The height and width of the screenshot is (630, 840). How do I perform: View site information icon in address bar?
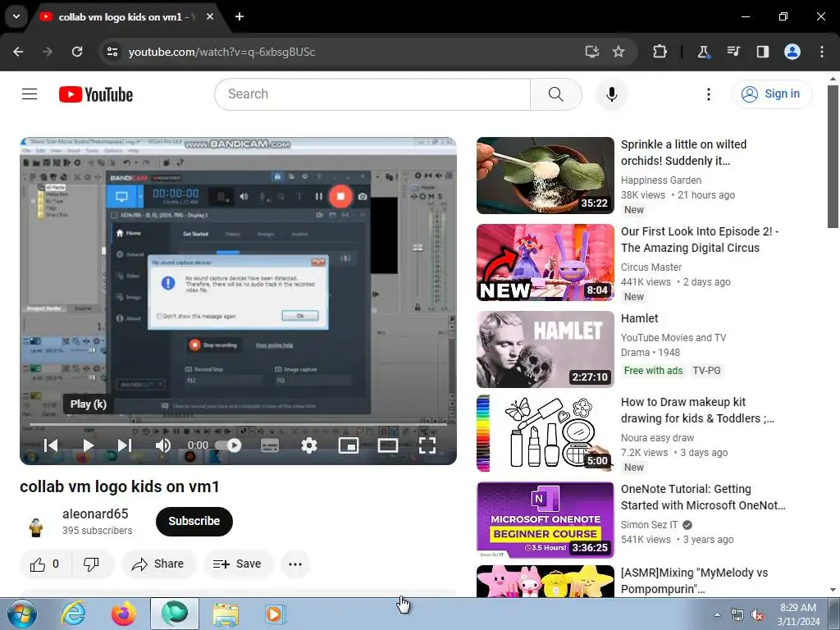click(x=112, y=52)
